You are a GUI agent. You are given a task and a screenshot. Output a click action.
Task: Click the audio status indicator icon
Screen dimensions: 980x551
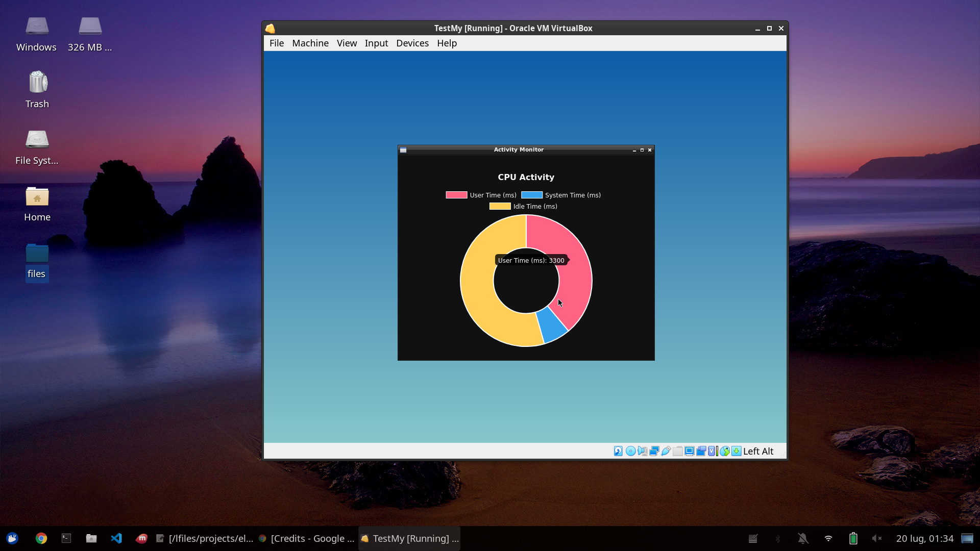click(x=642, y=451)
